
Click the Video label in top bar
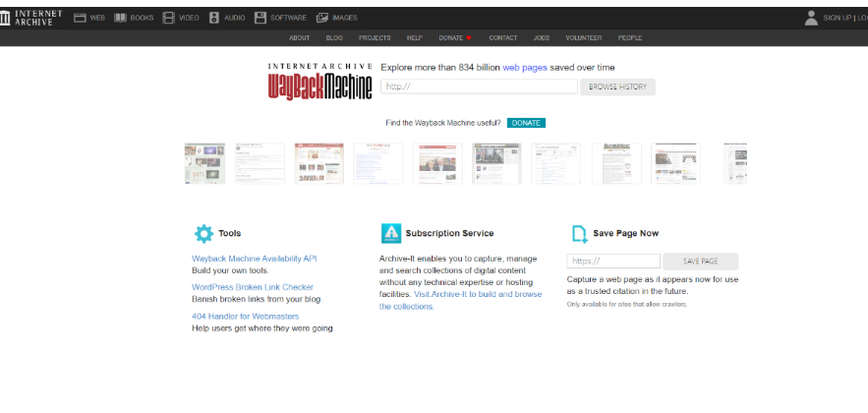(x=189, y=18)
